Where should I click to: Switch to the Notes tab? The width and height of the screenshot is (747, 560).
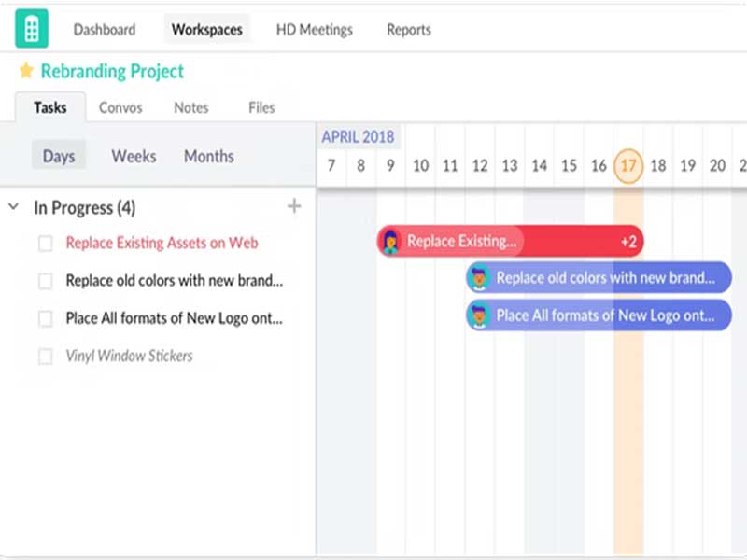tap(191, 107)
